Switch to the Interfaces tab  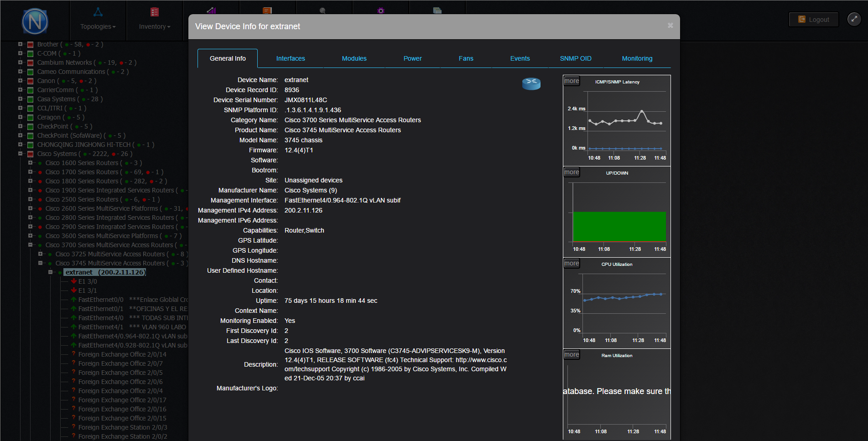pos(291,58)
